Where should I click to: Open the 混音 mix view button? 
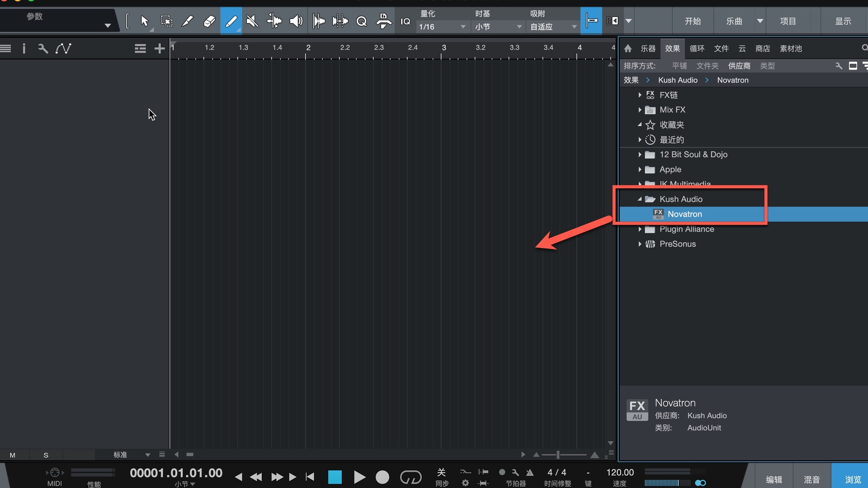tap(811, 479)
